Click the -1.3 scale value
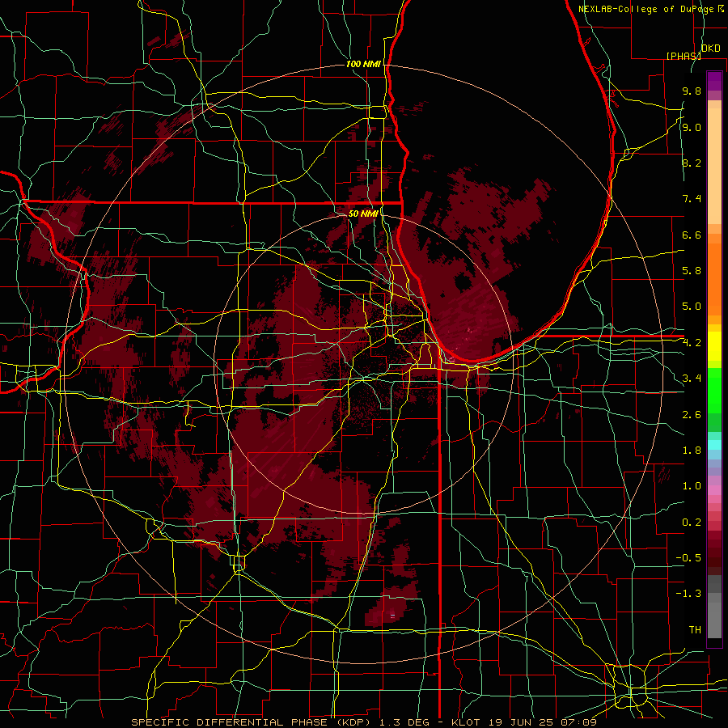 pos(688,594)
